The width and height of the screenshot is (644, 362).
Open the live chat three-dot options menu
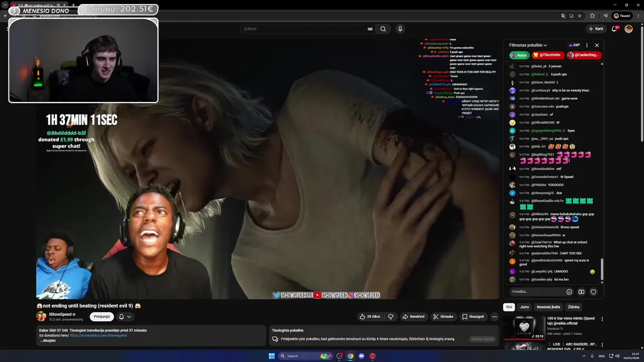pyautogui.click(x=587, y=45)
